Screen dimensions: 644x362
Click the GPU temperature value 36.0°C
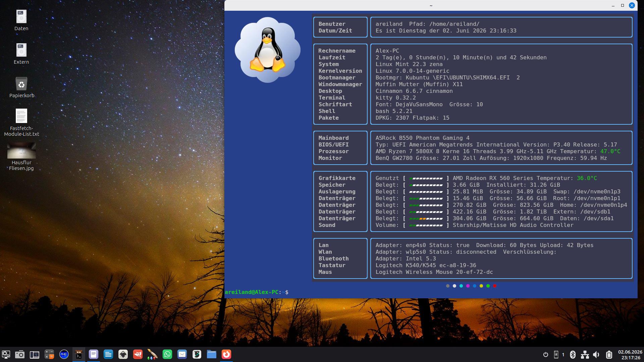587,178
